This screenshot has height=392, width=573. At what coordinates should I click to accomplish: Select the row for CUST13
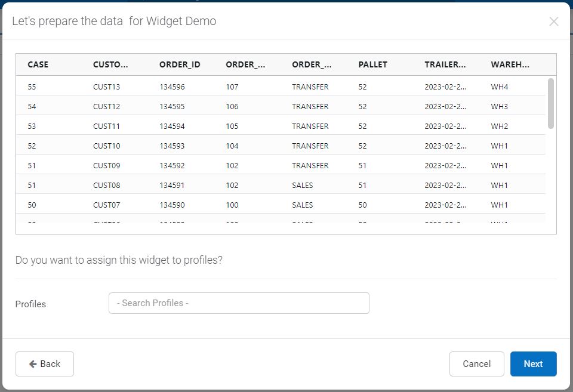click(239, 87)
